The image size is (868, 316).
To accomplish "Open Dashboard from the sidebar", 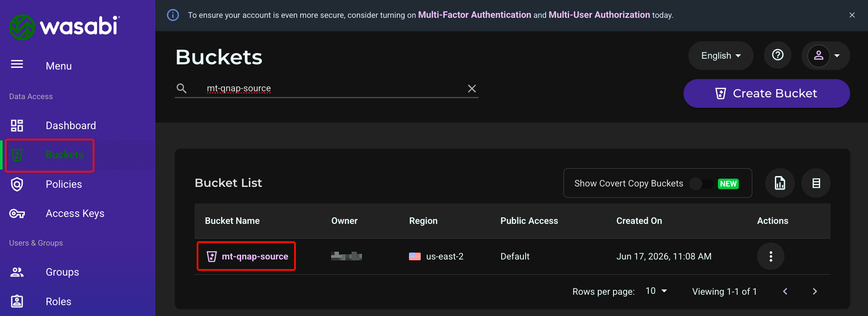I will click(71, 126).
